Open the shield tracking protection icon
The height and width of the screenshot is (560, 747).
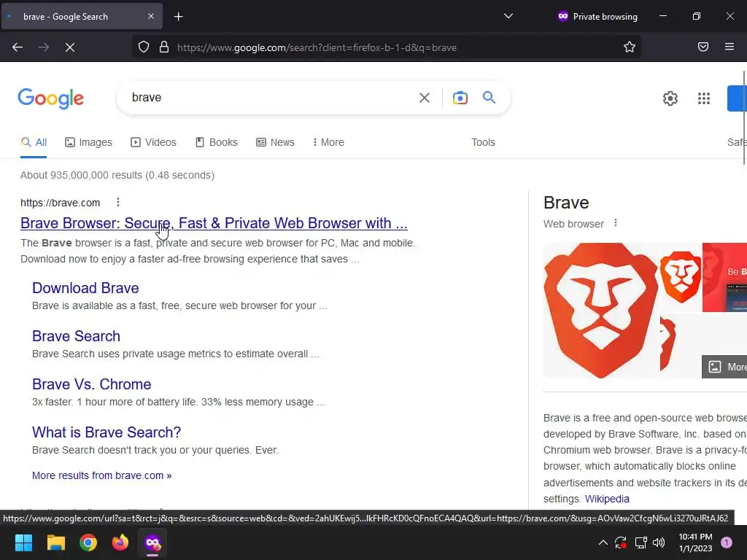[144, 47]
